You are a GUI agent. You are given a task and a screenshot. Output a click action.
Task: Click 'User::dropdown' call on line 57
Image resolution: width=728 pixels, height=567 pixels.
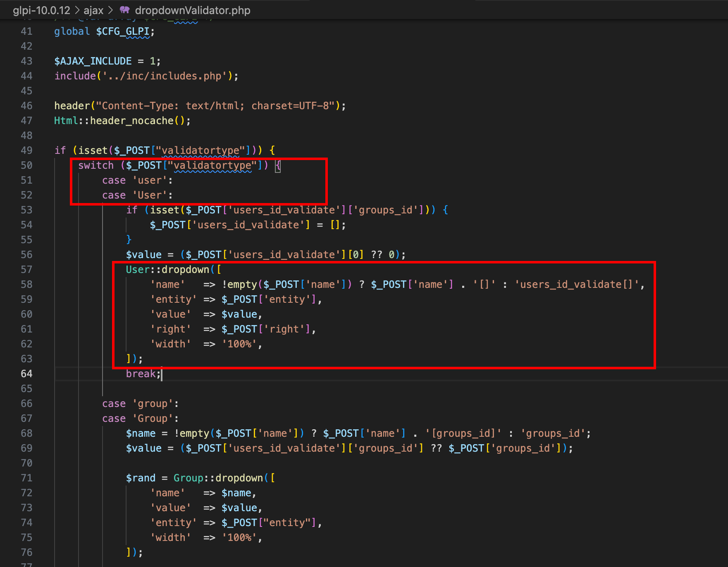pyautogui.click(x=167, y=270)
